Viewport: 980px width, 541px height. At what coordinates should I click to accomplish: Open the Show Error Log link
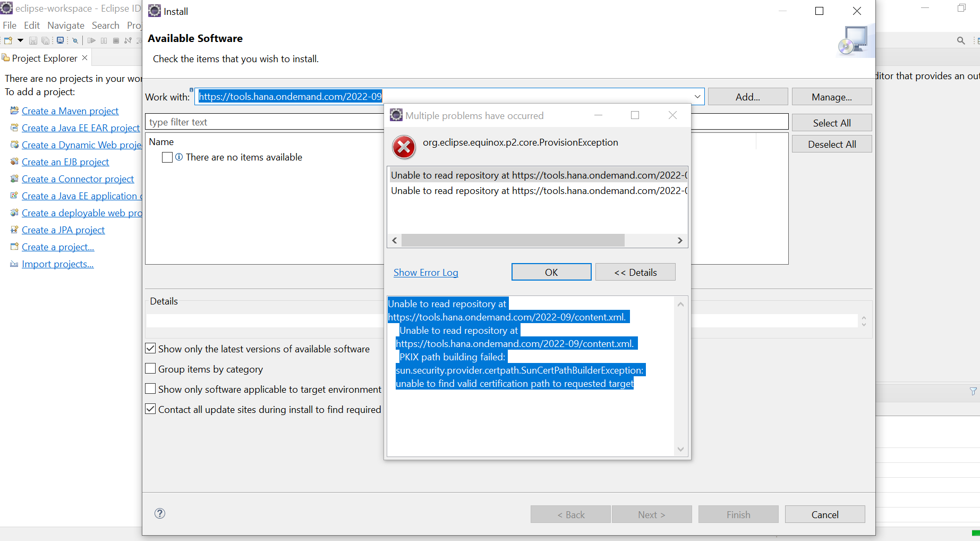(x=426, y=273)
